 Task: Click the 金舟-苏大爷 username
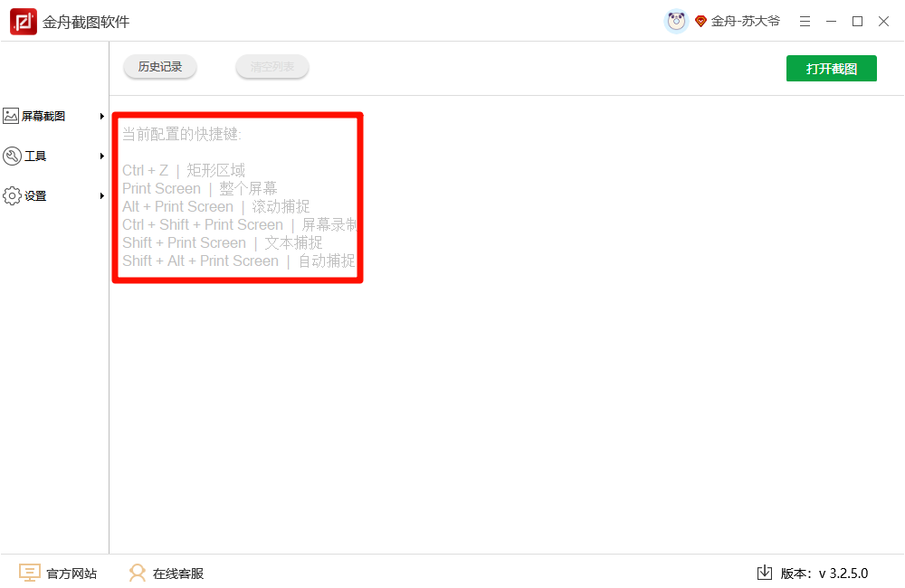tap(745, 22)
